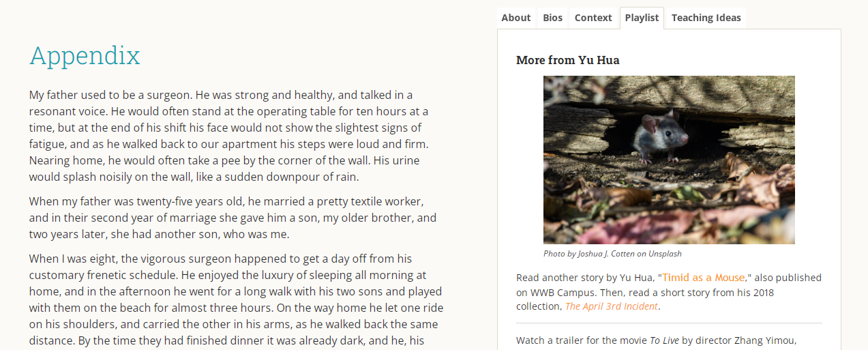Click the mouse photo thumbnail
The height and width of the screenshot is (350, 868).
pos(669,160)
